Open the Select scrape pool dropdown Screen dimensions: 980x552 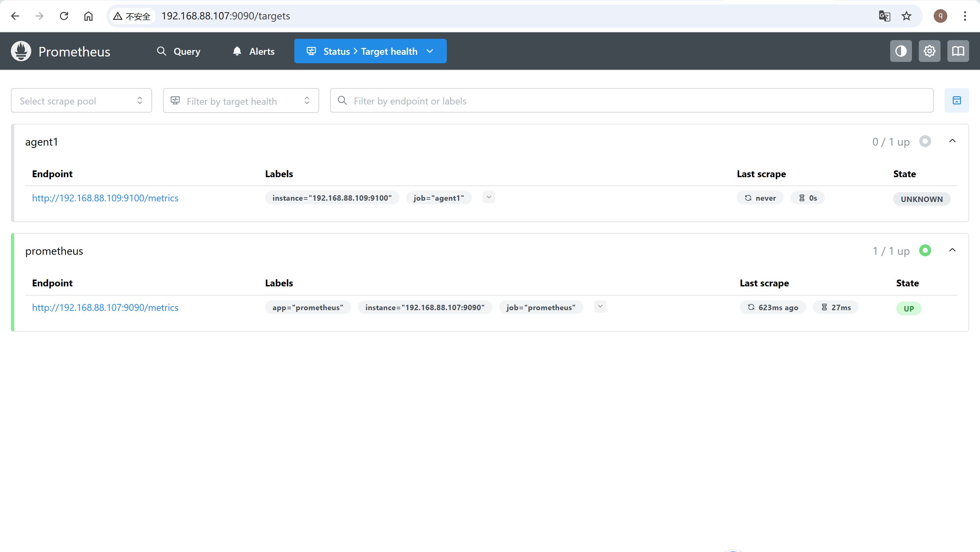(81, 100)
